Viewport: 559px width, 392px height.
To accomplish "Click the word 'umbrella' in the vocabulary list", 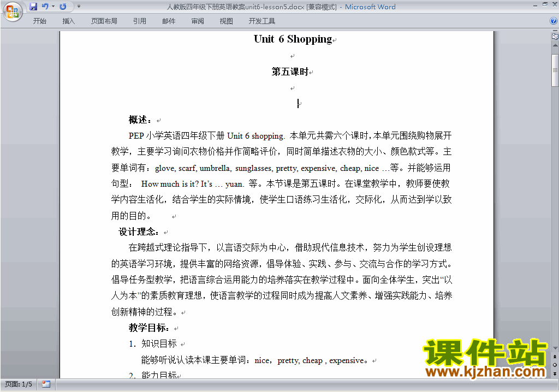I will pos(215,168).
